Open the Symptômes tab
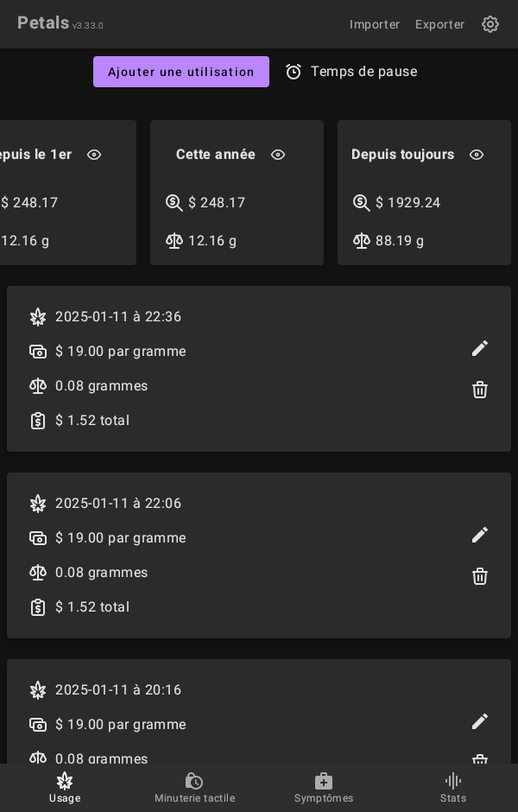This screenshot has width=518, height=812. tap(324, 787)
